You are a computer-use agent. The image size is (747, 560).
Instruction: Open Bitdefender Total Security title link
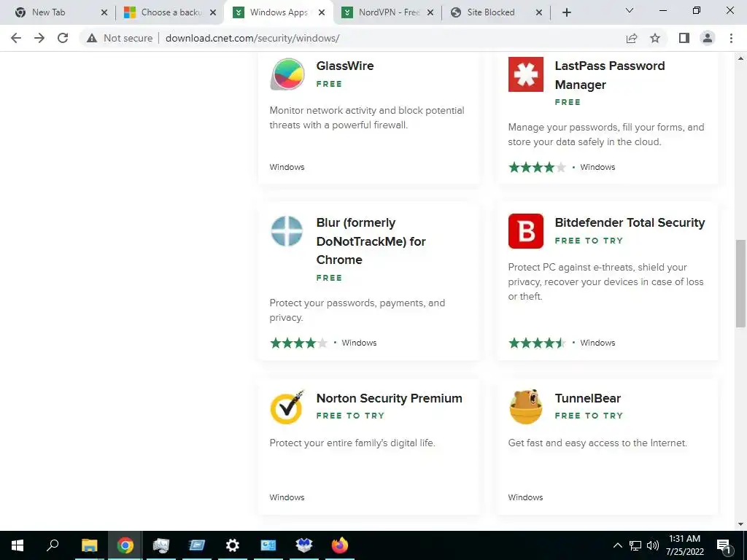[630, 222]
